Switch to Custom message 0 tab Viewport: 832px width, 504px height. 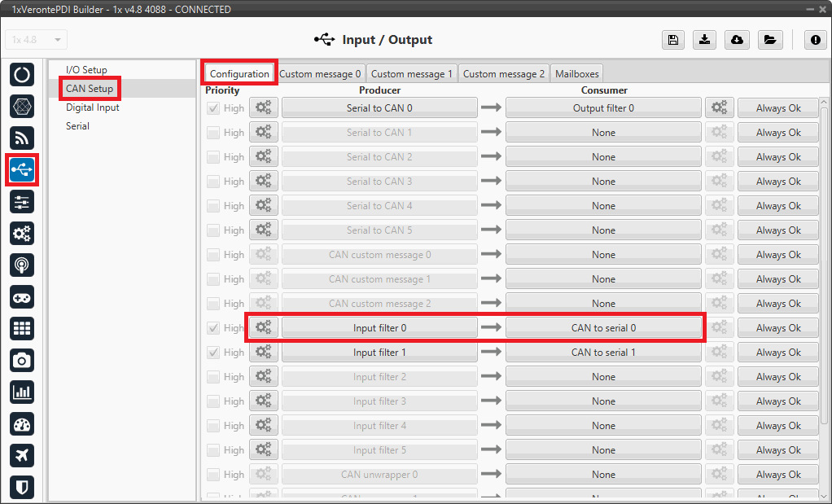pos(320,74)
